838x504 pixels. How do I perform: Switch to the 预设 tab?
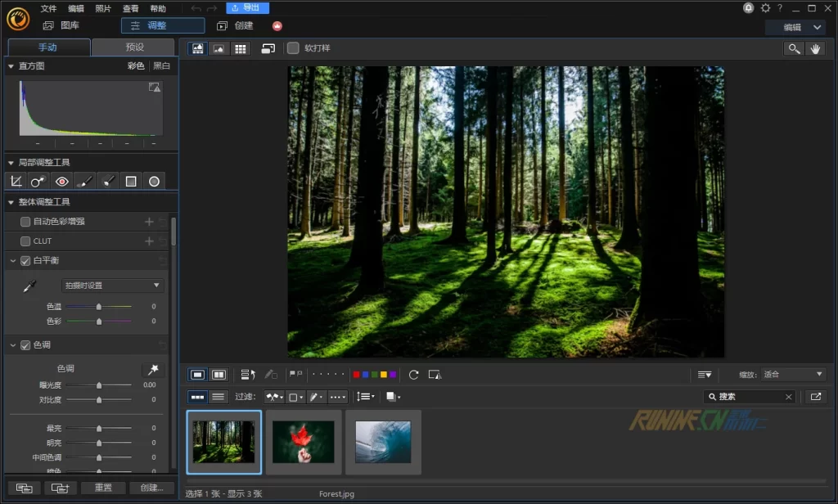[x=133, y=47]
